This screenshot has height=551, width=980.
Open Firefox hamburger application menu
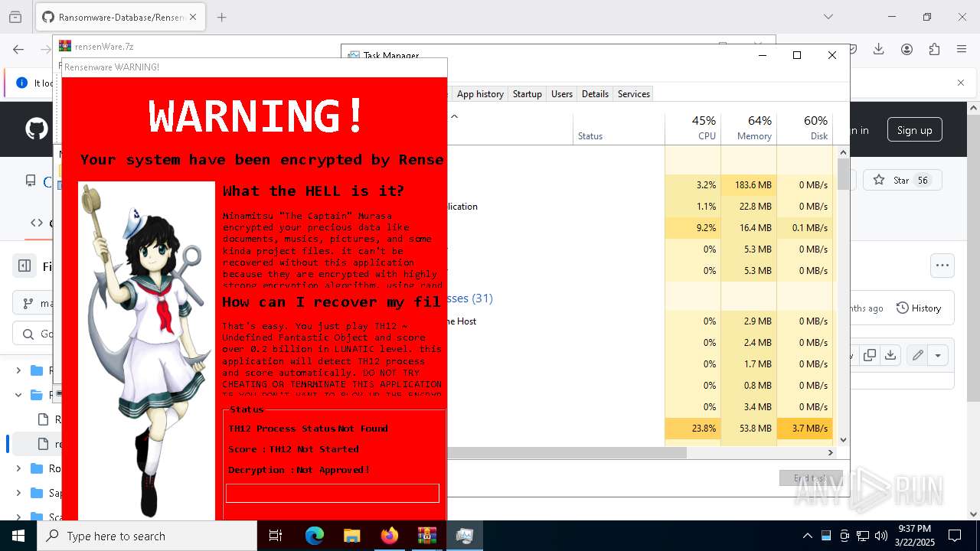point(962,49)
